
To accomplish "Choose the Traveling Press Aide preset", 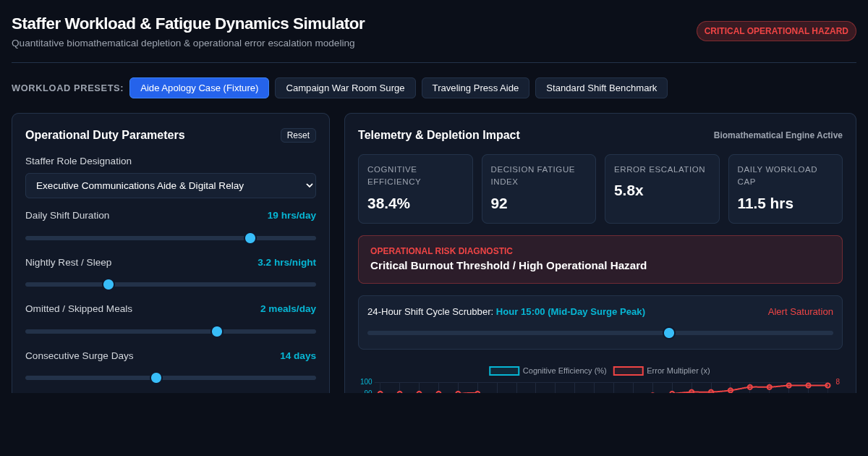I will 475,88.
